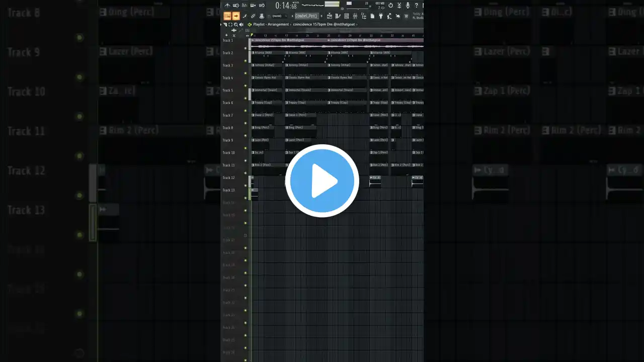Open the Channel rack icon

click(x=347, y=16)
